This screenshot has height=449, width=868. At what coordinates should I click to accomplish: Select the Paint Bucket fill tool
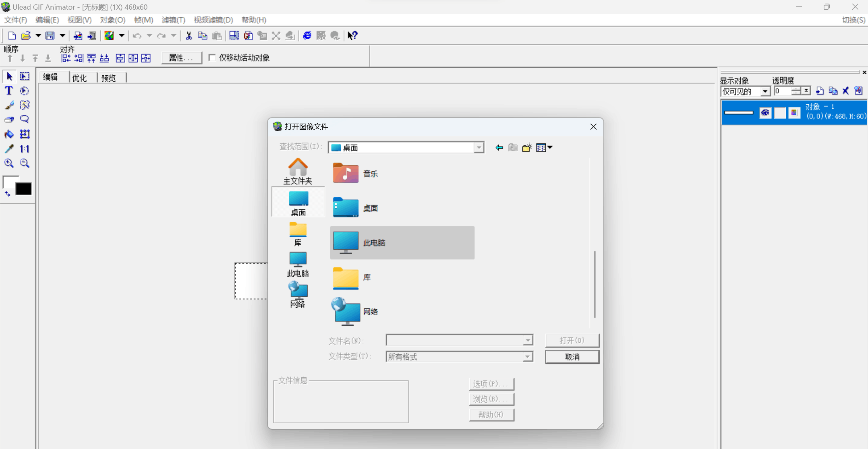pyautogui.click(x=9, y=134)
